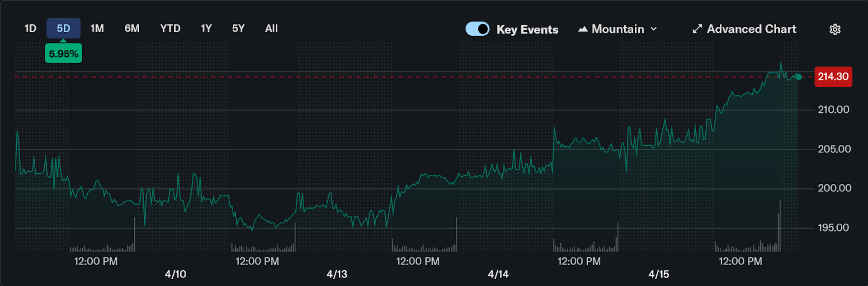Select the 1D time range tab
Viewport: 868px width, 286px height.
click(x=30, y=29)
